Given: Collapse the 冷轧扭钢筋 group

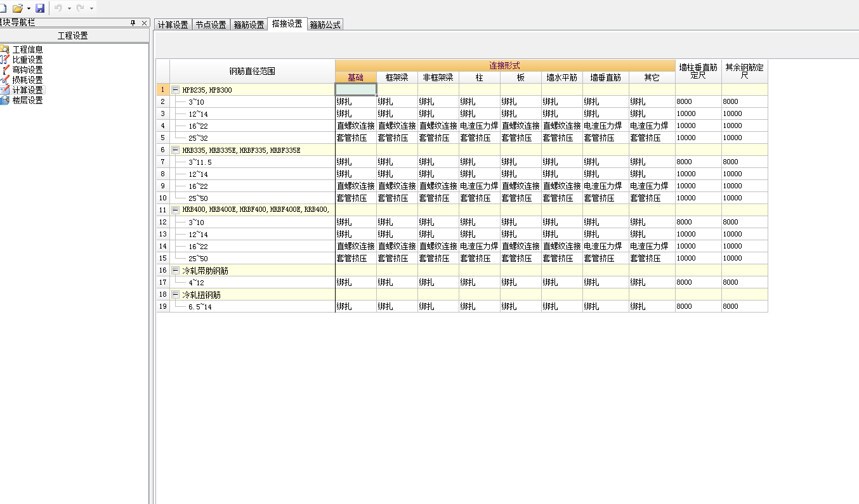Looking at the screenshot, I should (x=176, y=295).
